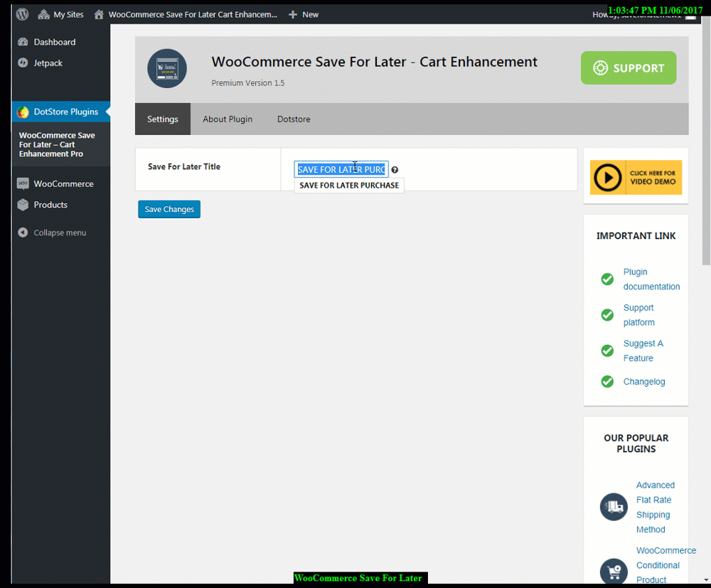
Task: Open Products in the sidebar
Action: (x=50, y=205)
